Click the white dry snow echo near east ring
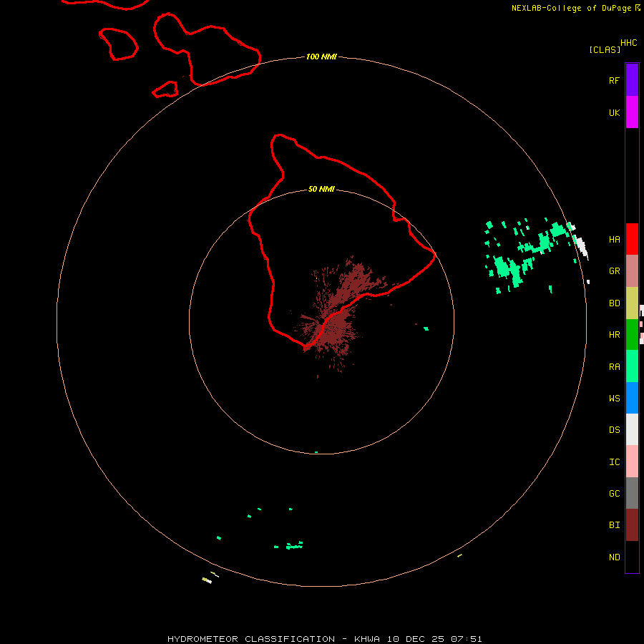644x644 pixels. pyautogui.click(x=581, y=245)
